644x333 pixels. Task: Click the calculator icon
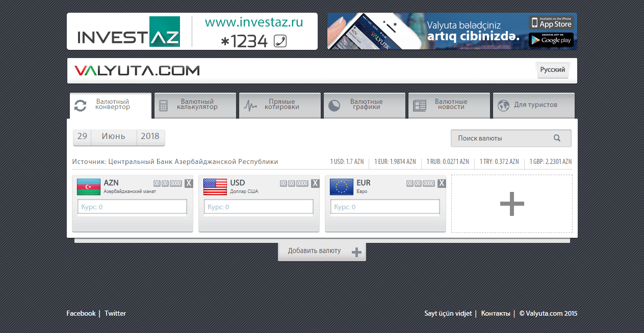(x=164, y=105)
